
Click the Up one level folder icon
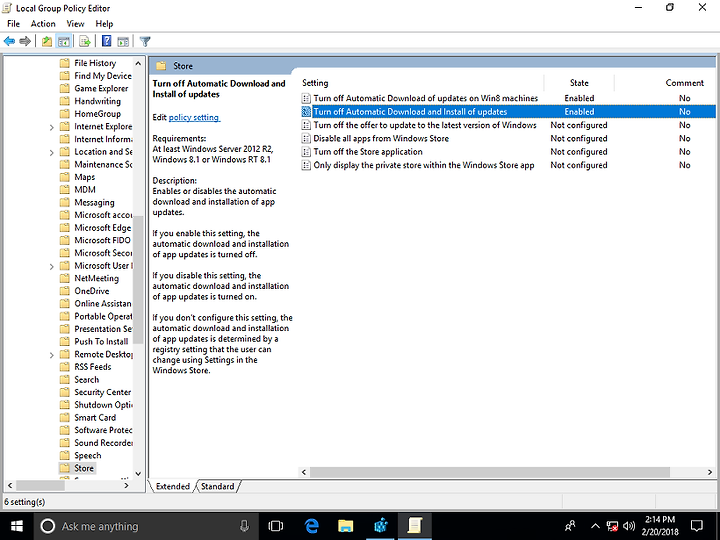[x=47, y=41]
